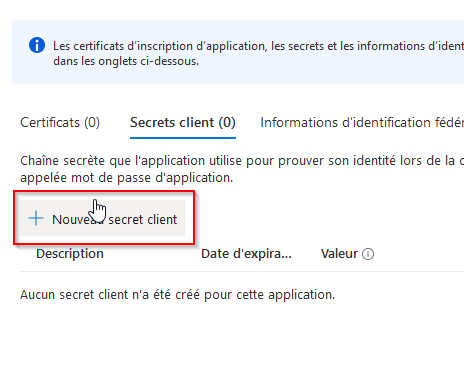Screen dimensions: 464x387
Task: Switch to Informations d'identification fédérées tab
Action: [362, 123]
